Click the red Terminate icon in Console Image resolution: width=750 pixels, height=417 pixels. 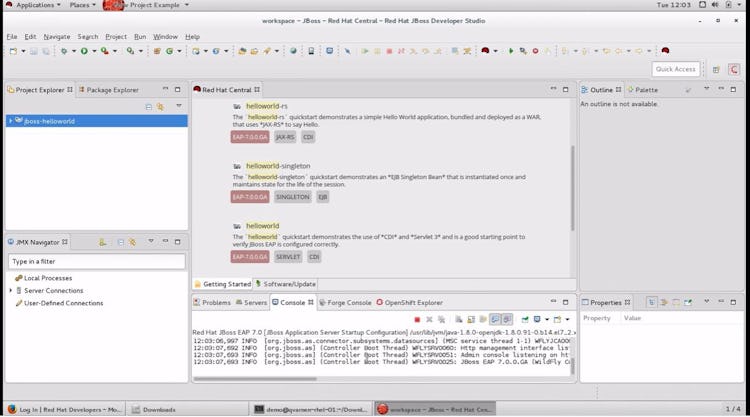[x=417, y=319]
